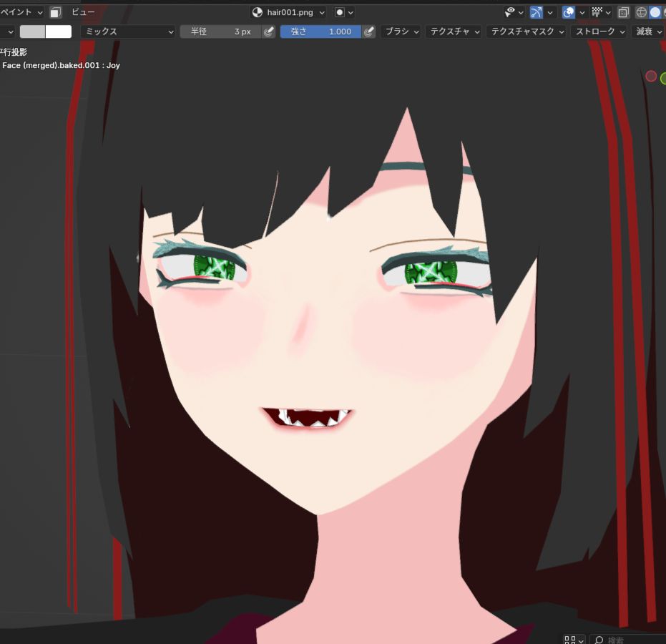Click the hair001.png image texture icon
Viewport: 666px width, 644px height.
(x=258, y=12)
